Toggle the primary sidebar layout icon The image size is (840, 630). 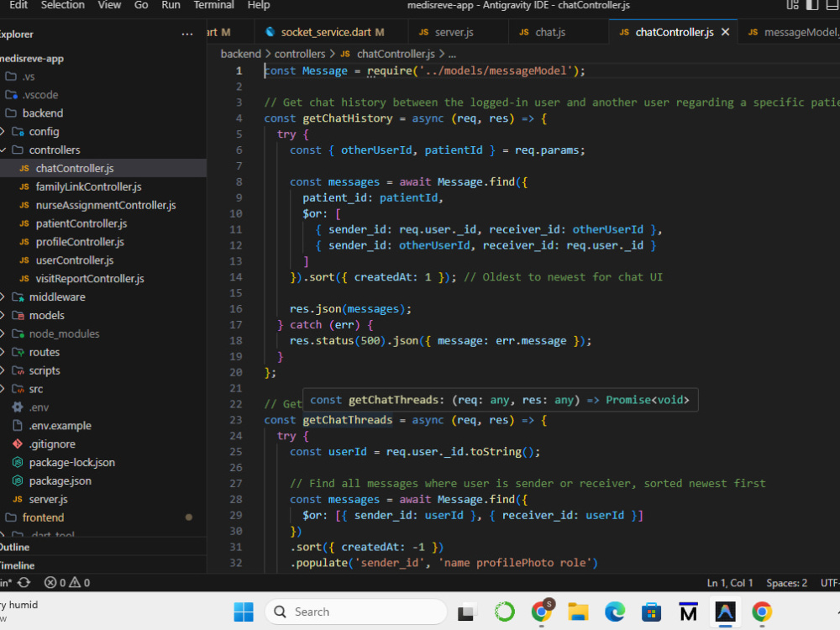coord(812,5)
